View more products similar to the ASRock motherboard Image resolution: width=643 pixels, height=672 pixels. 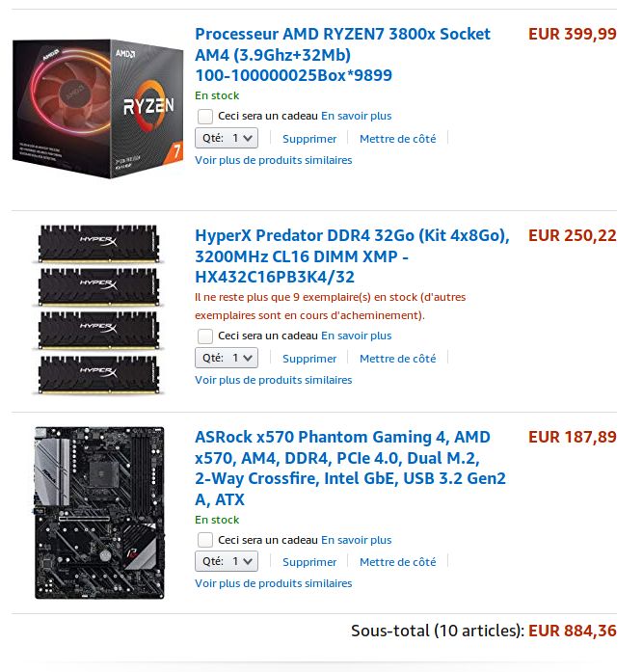tap(273, 583)
